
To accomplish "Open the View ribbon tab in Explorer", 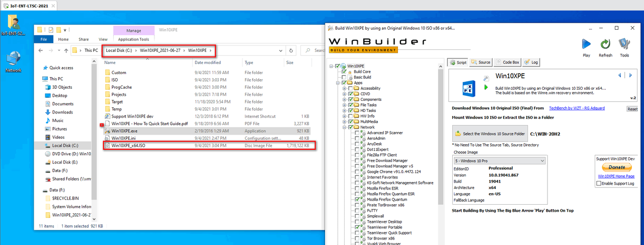I will [x=103, y=39].
